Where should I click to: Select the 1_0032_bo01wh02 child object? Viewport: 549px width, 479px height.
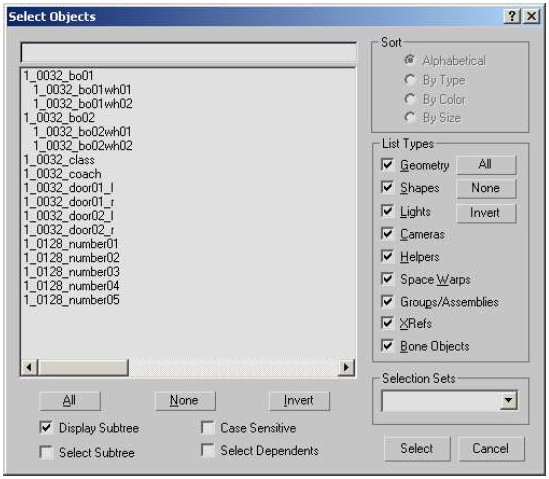tap(83, 104)
